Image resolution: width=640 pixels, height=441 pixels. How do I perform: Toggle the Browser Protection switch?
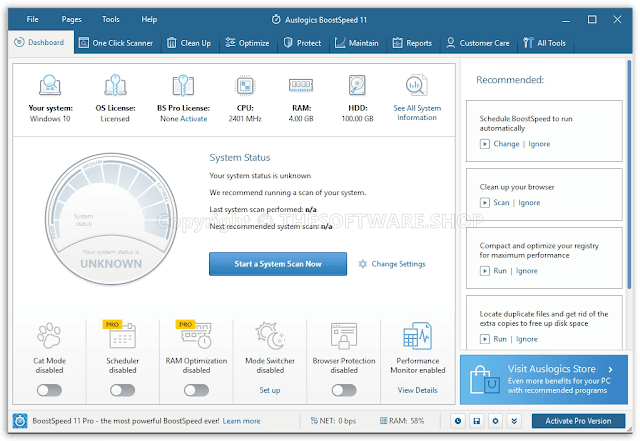(x=344, y=390)
